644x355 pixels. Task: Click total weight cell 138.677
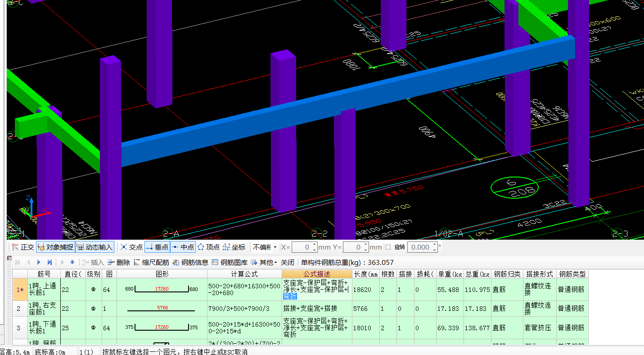477,328
